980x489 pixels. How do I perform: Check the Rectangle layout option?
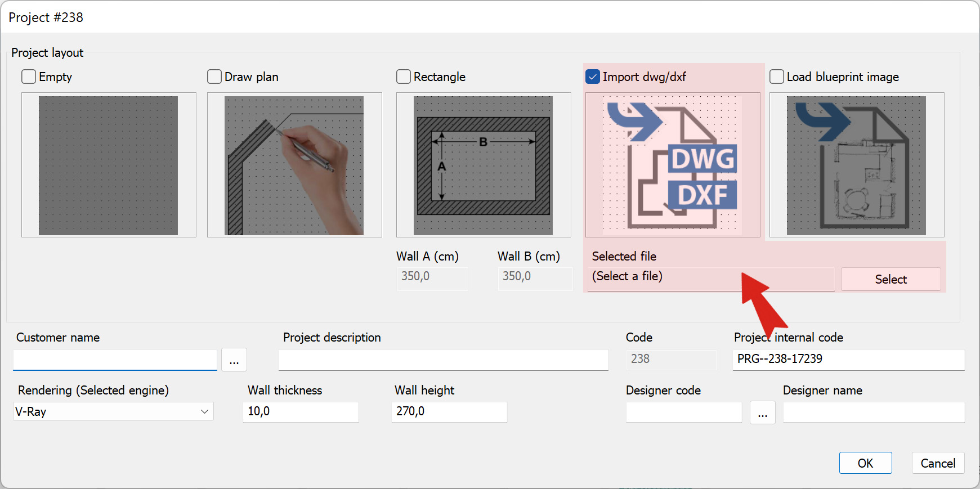[x=404, y=77]
